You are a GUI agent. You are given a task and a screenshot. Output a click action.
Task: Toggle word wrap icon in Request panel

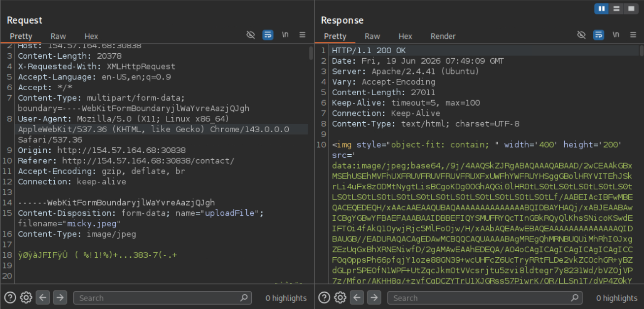(x=268, y=35)
